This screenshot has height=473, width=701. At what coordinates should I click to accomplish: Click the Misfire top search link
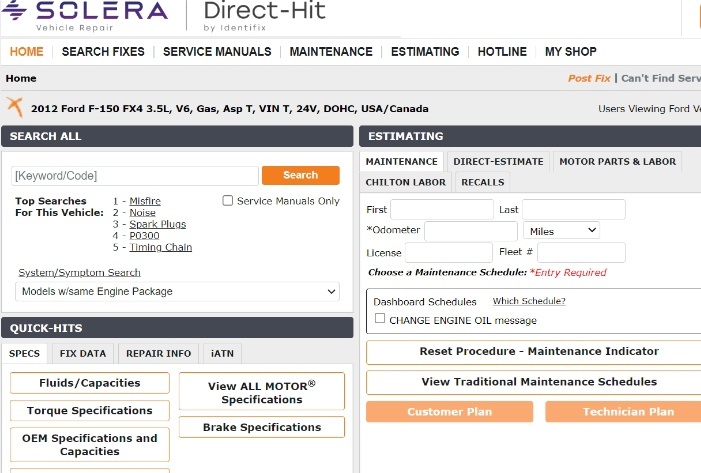coord(145,201)
